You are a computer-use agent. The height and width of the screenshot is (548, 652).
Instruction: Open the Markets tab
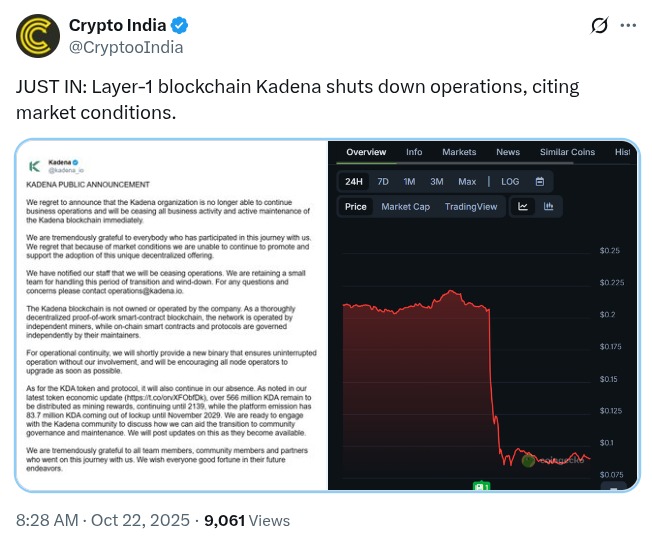pyautogui.click(x=459, y=152)
